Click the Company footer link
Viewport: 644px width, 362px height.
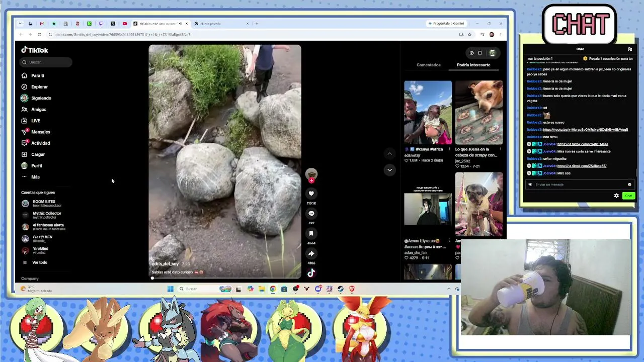[30, 279]
